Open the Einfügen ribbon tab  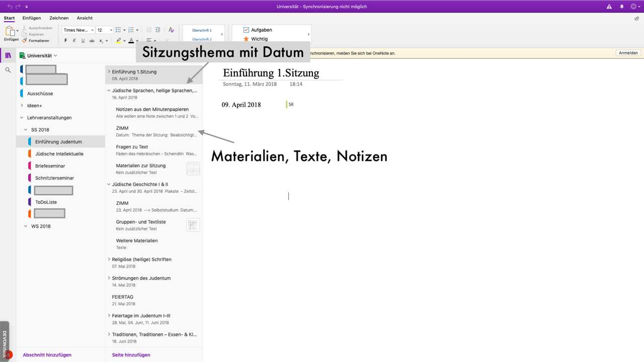pyautogui.click(x=31, y=18)
